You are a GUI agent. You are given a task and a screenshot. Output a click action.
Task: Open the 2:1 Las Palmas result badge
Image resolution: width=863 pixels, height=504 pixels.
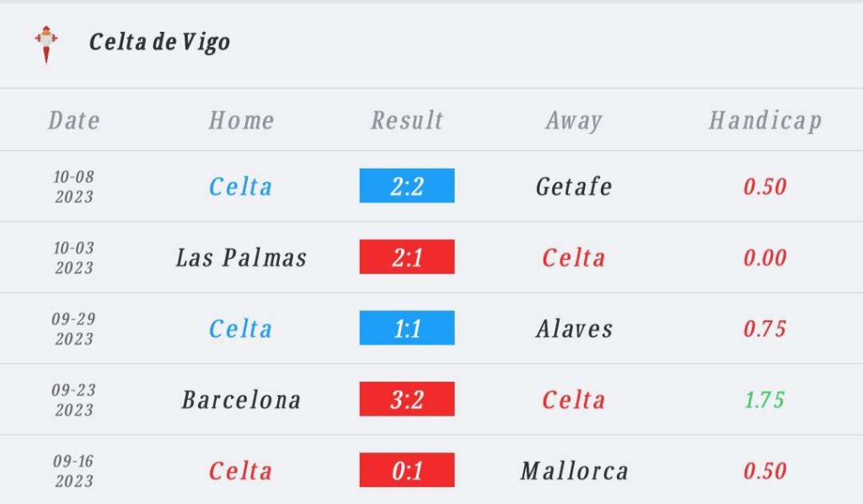coord(407,257)
